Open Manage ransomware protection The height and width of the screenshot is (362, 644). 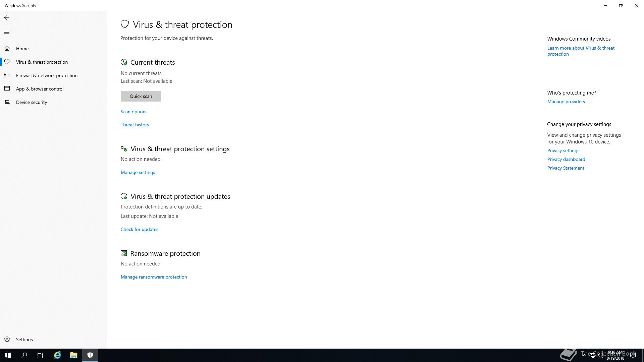click(154, 277)
